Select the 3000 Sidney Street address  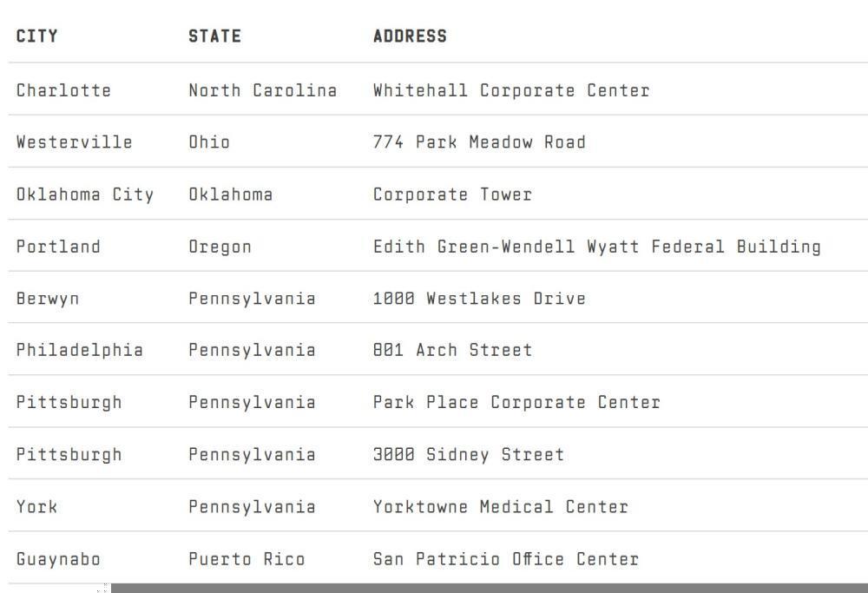[468, 455]
